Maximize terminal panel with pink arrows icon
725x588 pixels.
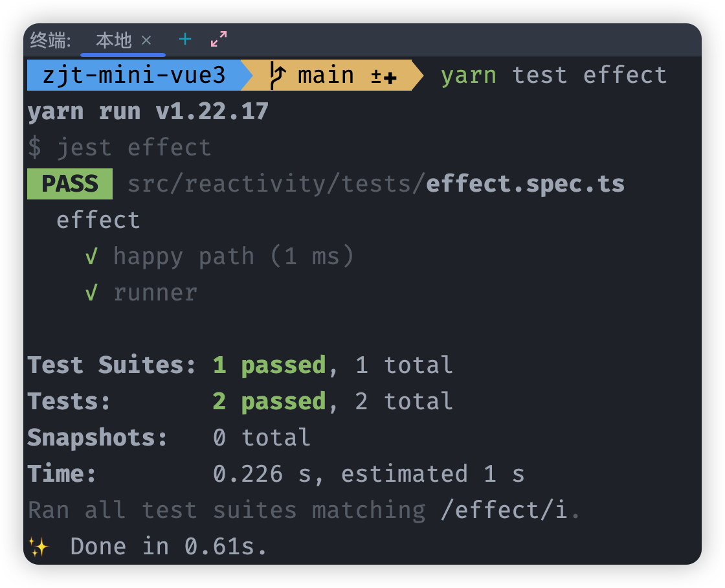point(219,40)
